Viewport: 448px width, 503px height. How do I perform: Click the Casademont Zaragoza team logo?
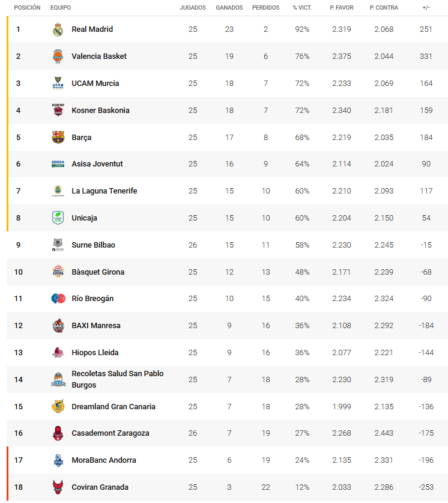coord(58,433)
